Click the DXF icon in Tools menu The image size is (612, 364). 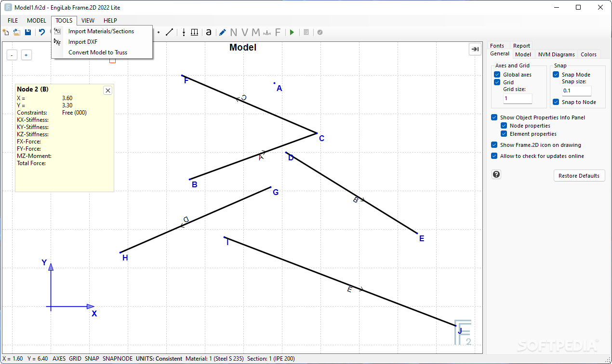click(57, 42)
